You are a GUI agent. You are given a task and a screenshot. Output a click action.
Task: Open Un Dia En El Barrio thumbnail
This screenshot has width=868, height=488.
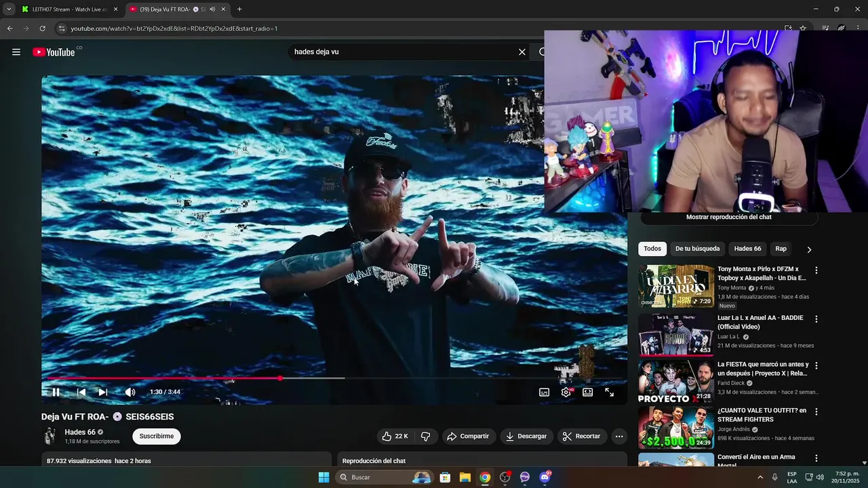click(675, 286)
